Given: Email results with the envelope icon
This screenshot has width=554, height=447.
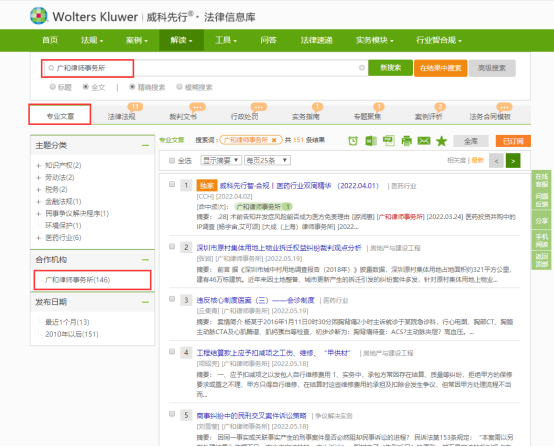Looking at the screenshot, I should click(x=424, y=141).
